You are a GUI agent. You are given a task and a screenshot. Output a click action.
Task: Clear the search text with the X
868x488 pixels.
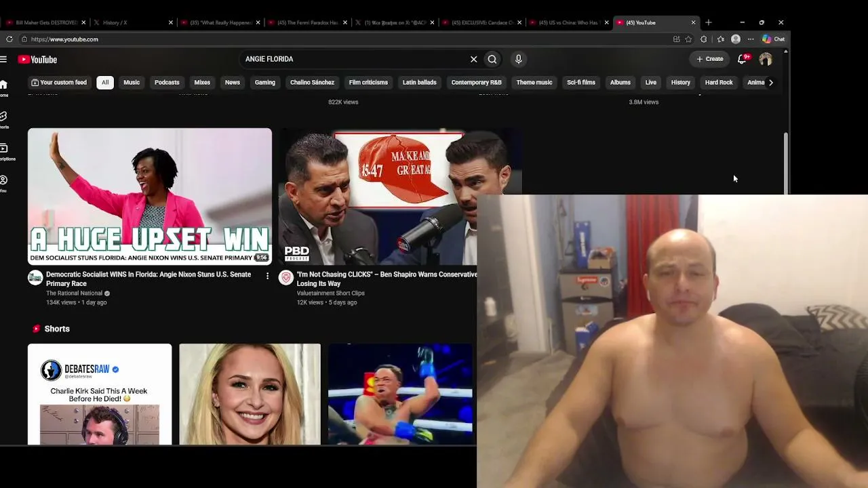(474, 59)
